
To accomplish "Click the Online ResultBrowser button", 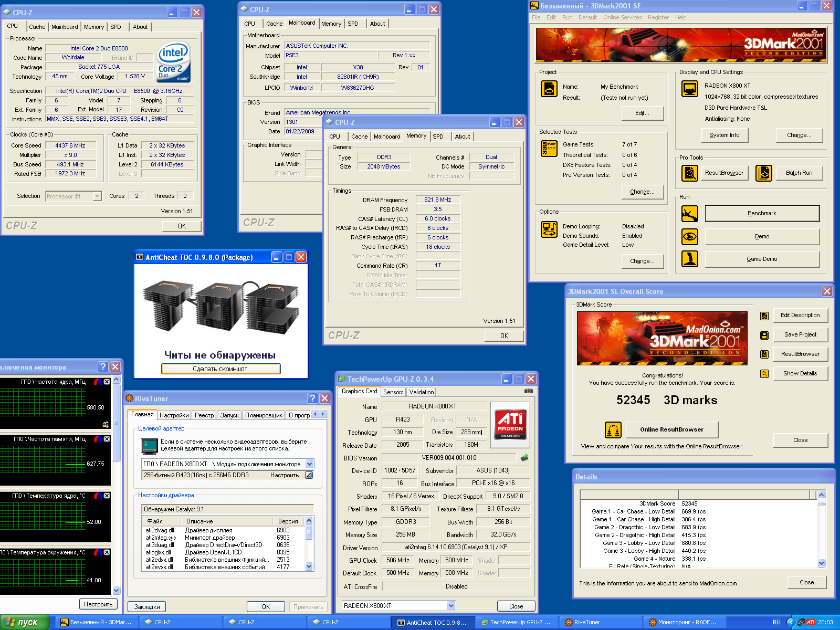I will [671, 429].
